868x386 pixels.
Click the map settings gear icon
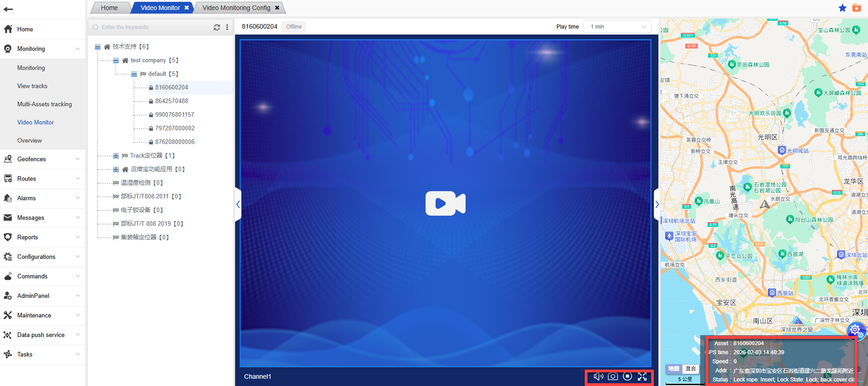(855, 330)
